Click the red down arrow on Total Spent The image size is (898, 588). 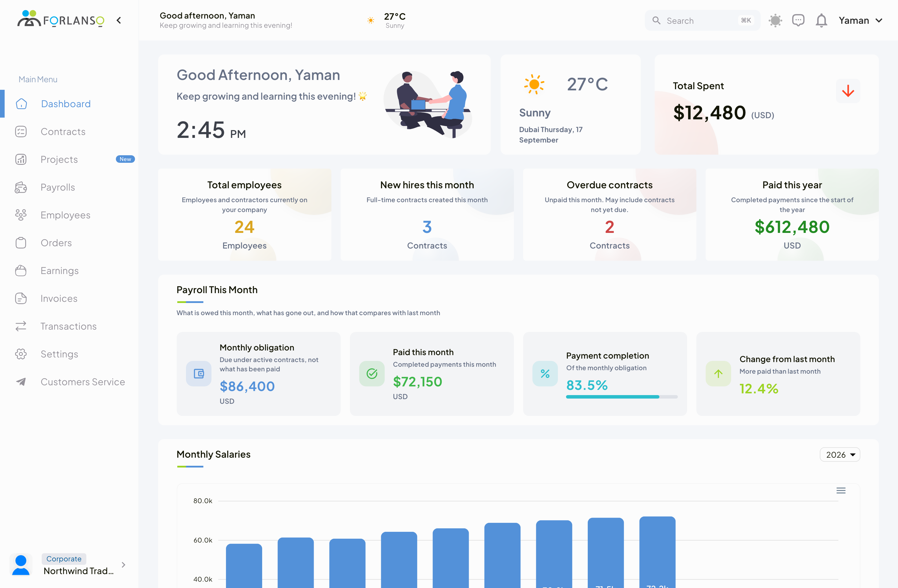pyautogui.click(x=848, y=91)
